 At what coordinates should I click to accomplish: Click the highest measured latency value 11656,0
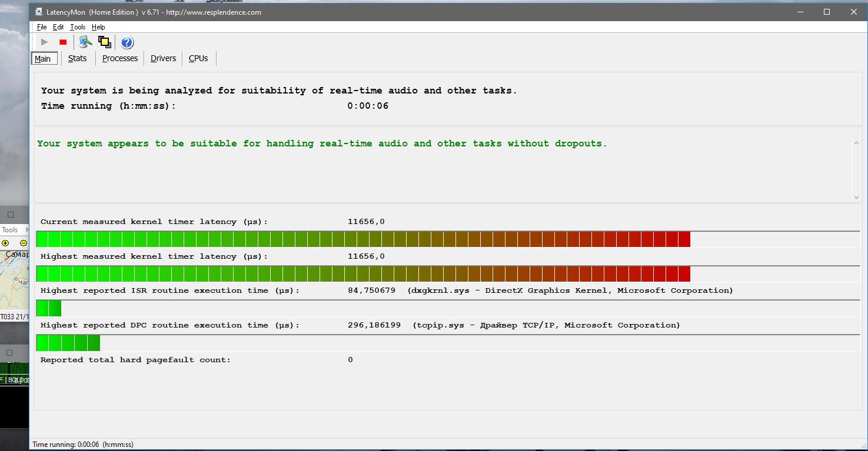(x=366, y=256)
